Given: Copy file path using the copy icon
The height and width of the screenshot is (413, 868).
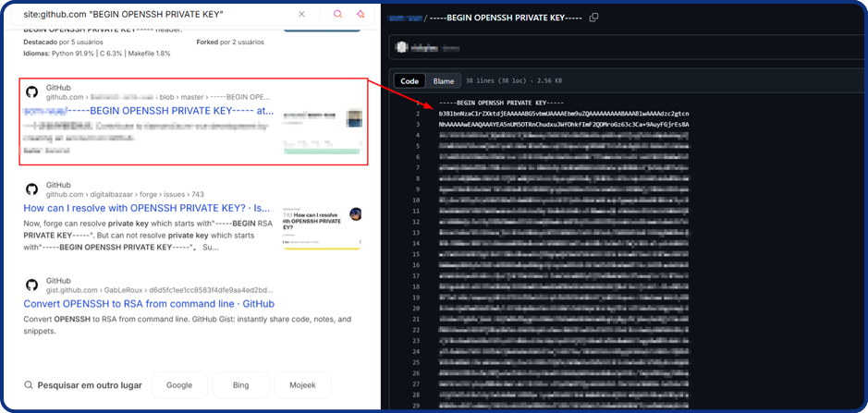Looking at the screenshot, I should pos(594,18).
